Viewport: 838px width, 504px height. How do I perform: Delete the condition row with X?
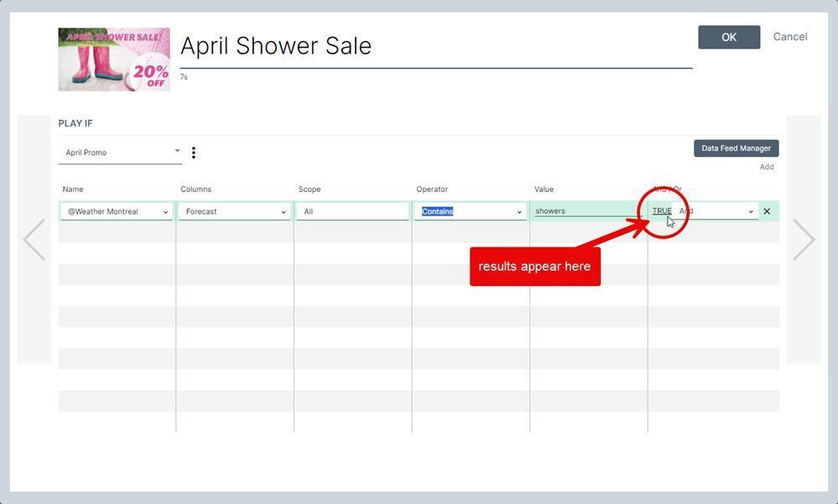(767, 211)
